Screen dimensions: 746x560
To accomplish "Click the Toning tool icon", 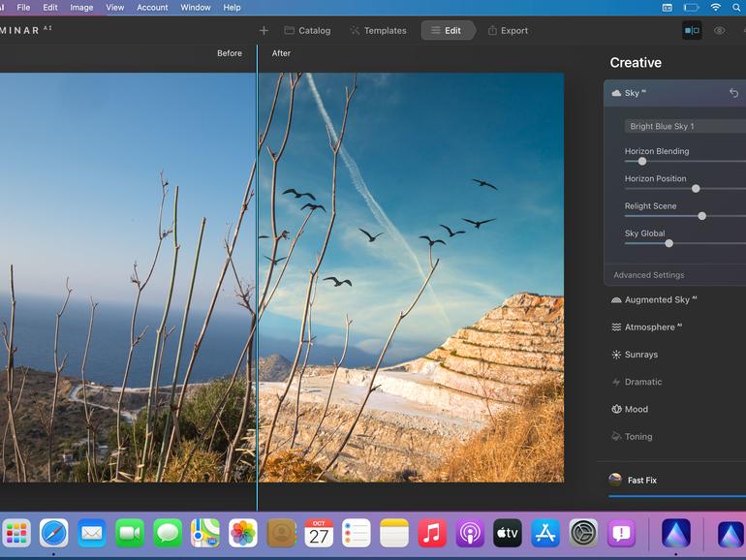I will [616, 436].
